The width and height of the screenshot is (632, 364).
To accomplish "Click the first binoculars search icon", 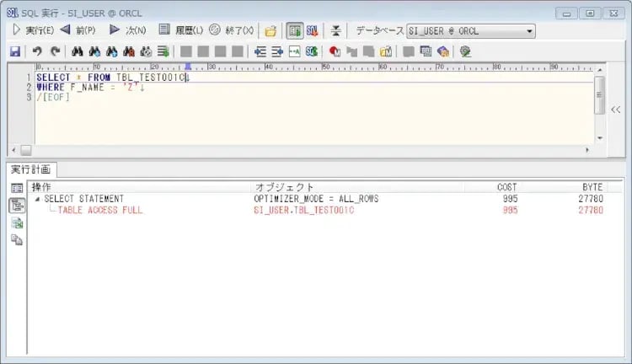I will click(x=78, y=51).
